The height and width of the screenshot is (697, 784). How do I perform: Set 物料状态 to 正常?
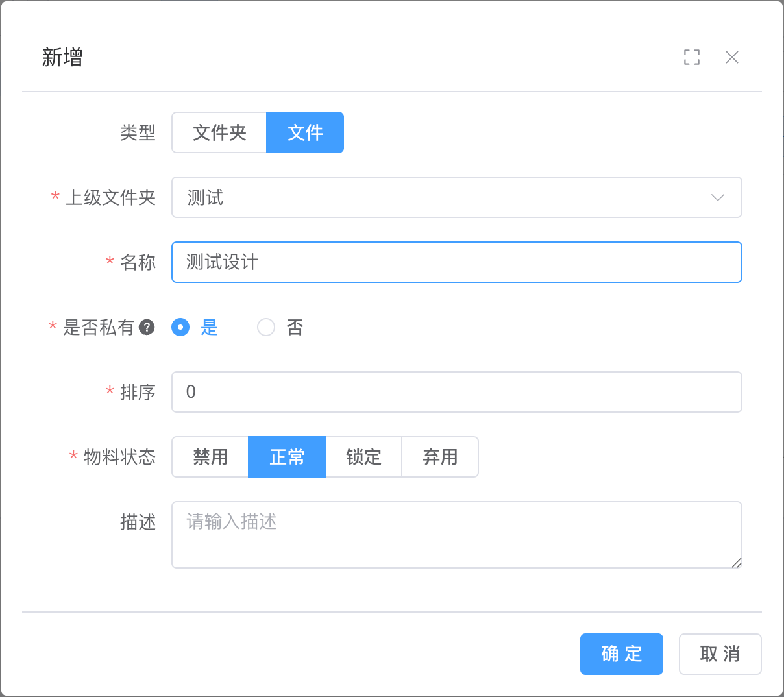point(287,457)
